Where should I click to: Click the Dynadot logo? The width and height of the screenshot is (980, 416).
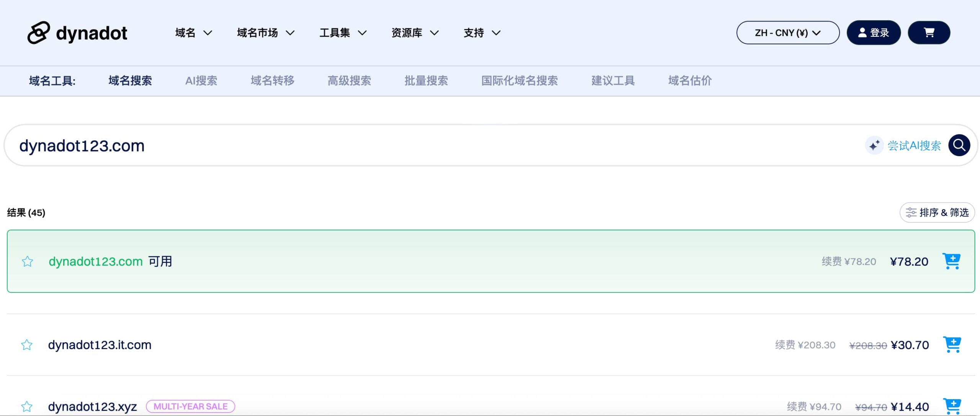[x=78, y=33]
